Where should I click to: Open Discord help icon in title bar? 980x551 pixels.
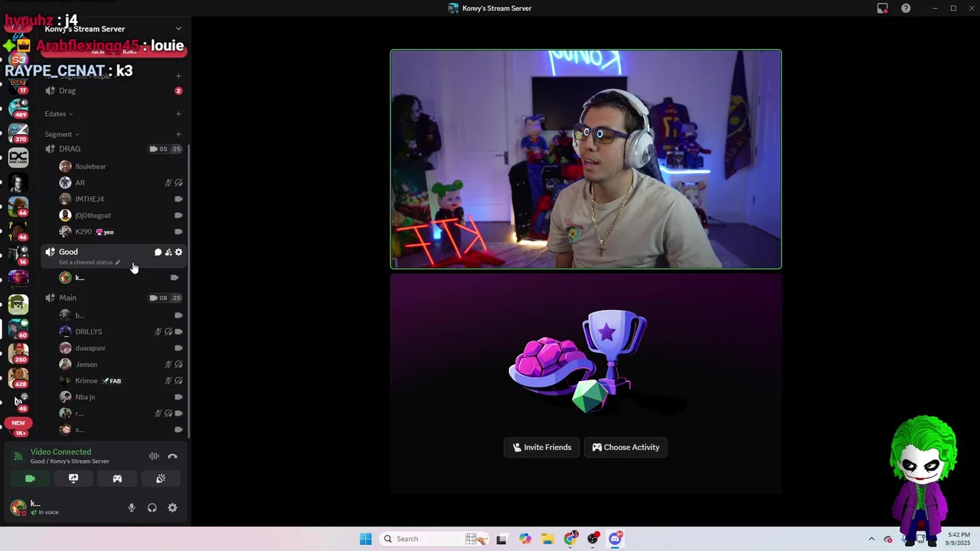click(906, 8)
